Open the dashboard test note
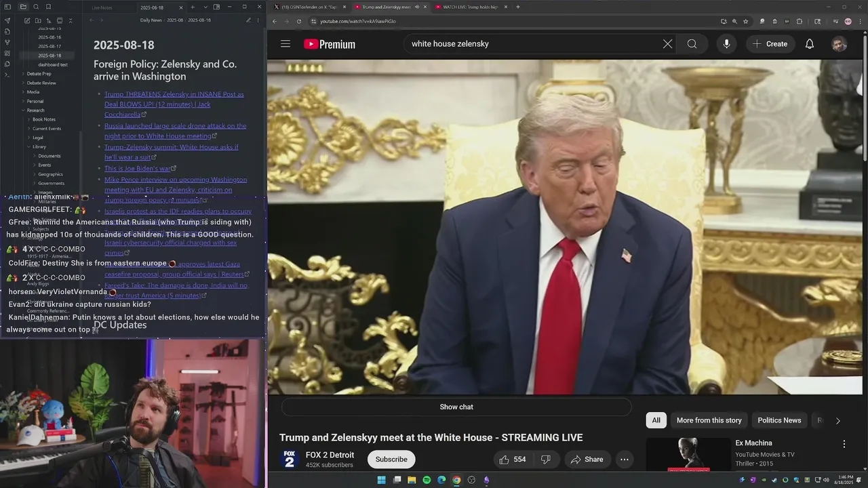868x488 pixels. [x=53, y=64]
